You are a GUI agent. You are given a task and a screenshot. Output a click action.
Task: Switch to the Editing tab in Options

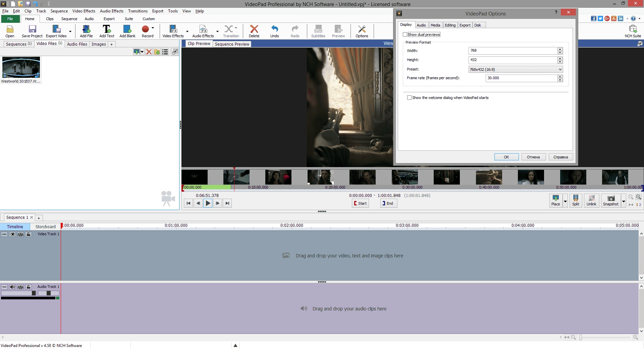point(450,25)
